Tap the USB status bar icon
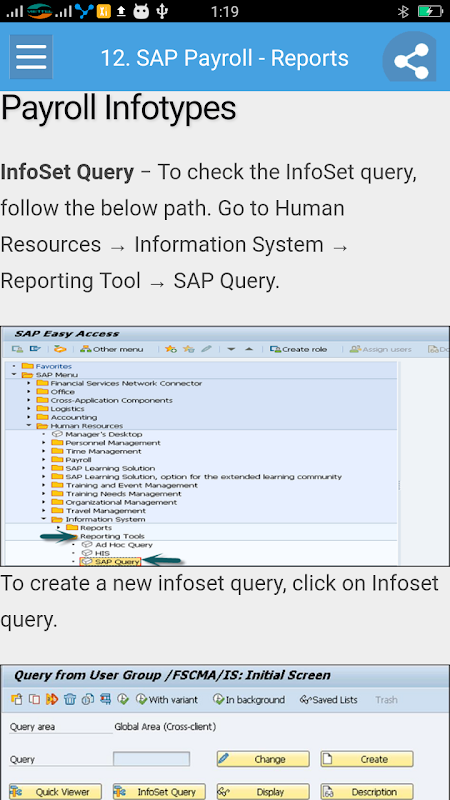The image size is (450, 800). [x=162, y=11]
